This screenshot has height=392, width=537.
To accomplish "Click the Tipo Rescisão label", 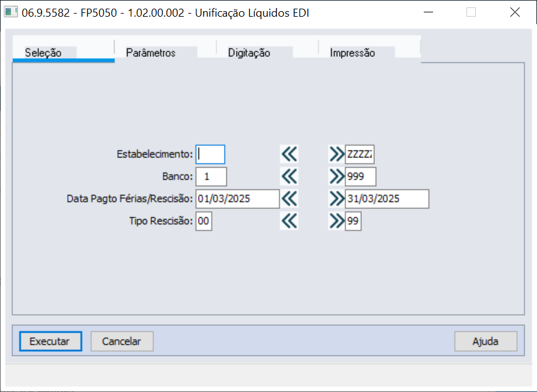I will coord(161,221).
